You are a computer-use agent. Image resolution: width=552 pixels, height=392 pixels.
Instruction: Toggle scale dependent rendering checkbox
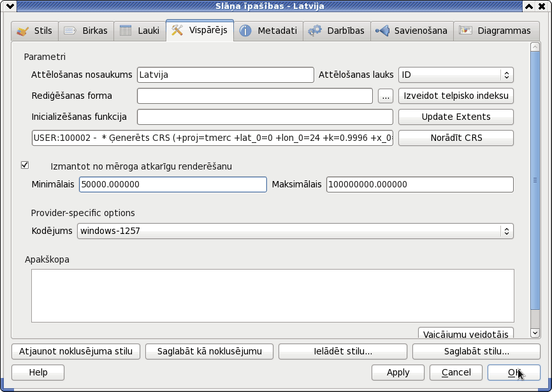pyautogui.click(x=25, y=165)
